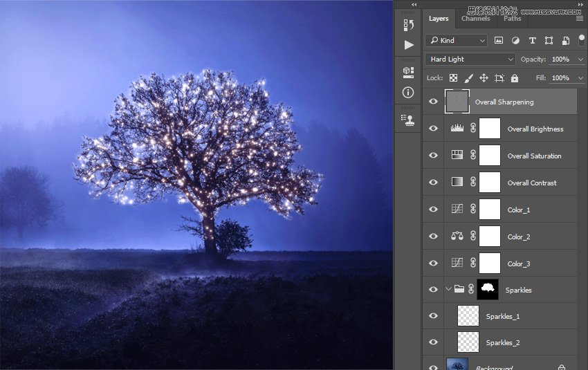Screen dimensions: 588x370
Task: Toggle visibility of Color_1 layer
Action: coord(433,209)
